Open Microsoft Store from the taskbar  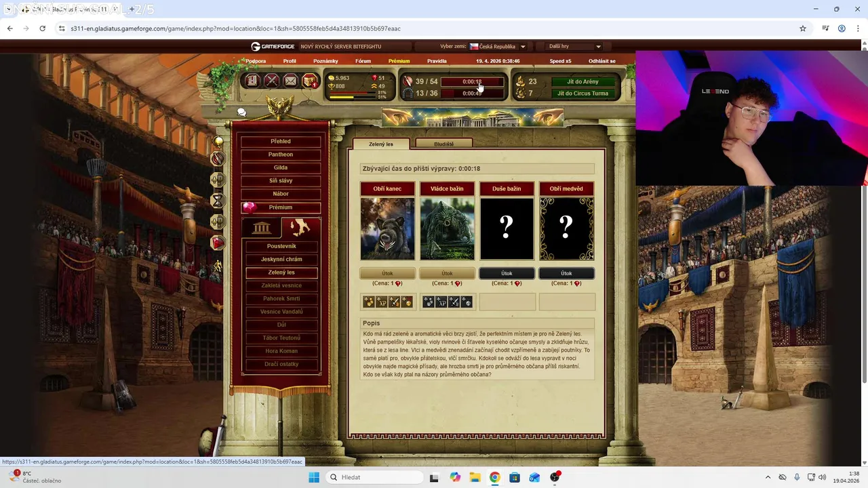click(515, 477)
